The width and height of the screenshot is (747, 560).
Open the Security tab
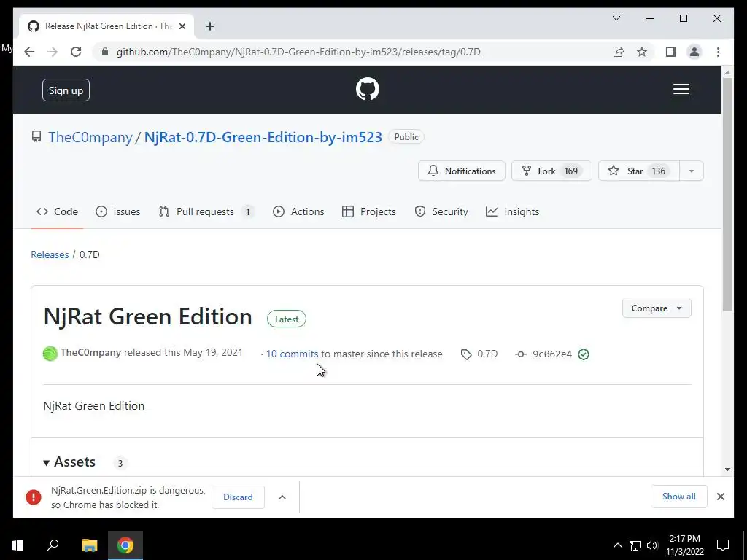point(441,212)
